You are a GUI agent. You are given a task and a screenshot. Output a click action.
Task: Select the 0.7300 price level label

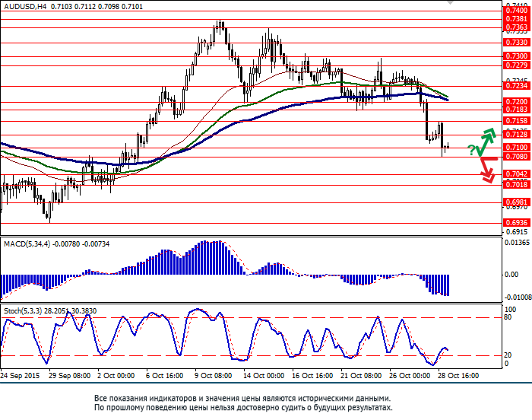(516, 56)
